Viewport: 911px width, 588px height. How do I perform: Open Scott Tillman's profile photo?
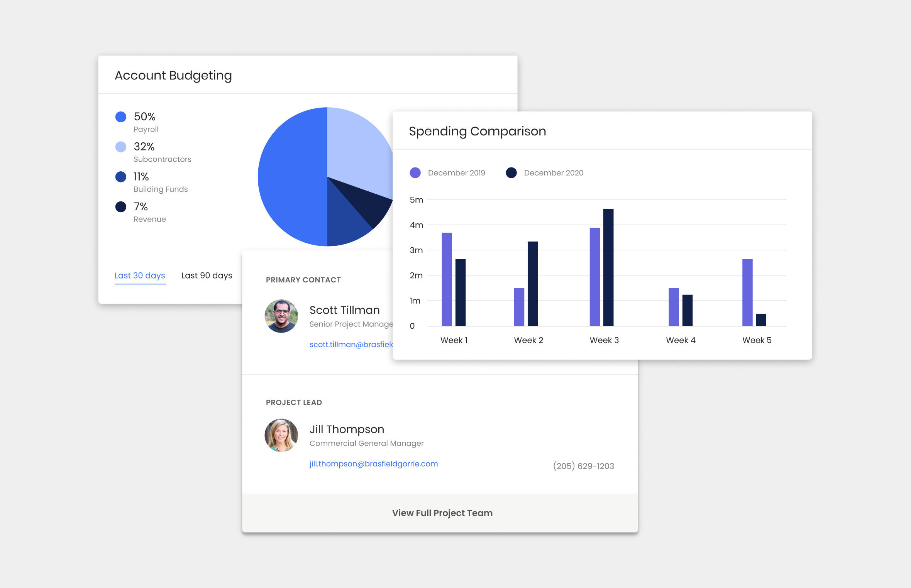click(x=281, y=316)
